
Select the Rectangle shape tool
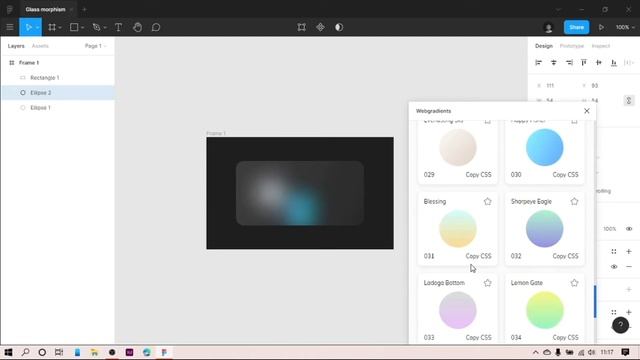point(74,27)
